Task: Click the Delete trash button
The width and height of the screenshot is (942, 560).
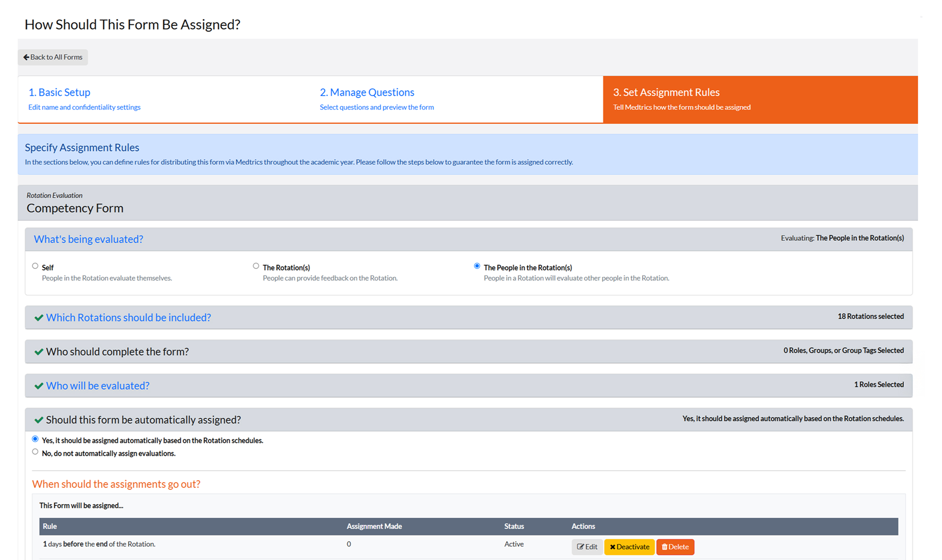Action: [675, 547]
